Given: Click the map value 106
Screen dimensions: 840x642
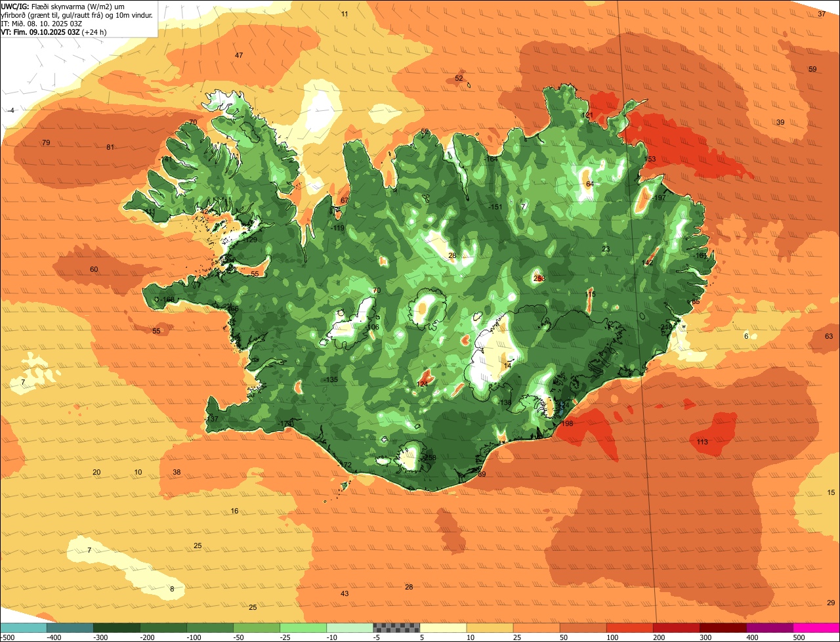Looking at the screenshot, I should (373, 327).
